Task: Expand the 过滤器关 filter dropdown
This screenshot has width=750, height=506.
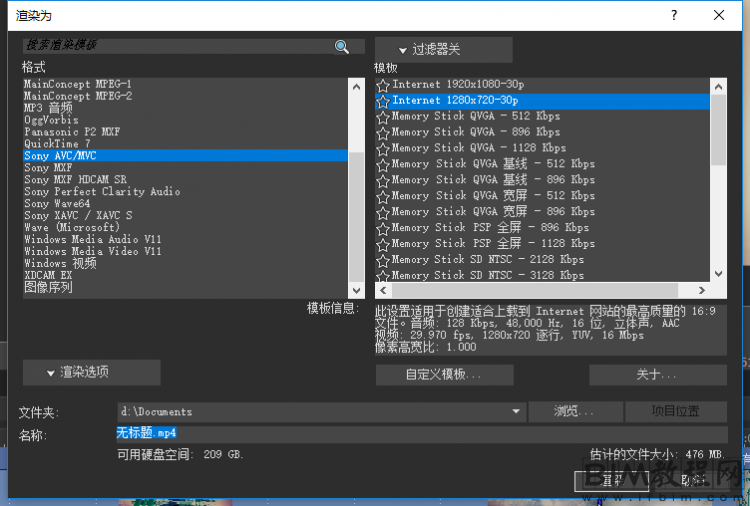Action: pyautogui.click(x=443, y=49)
